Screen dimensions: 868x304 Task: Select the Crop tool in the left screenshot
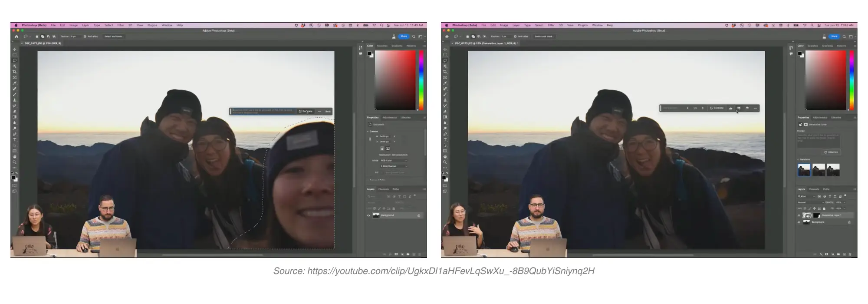[x=14, y=72]
